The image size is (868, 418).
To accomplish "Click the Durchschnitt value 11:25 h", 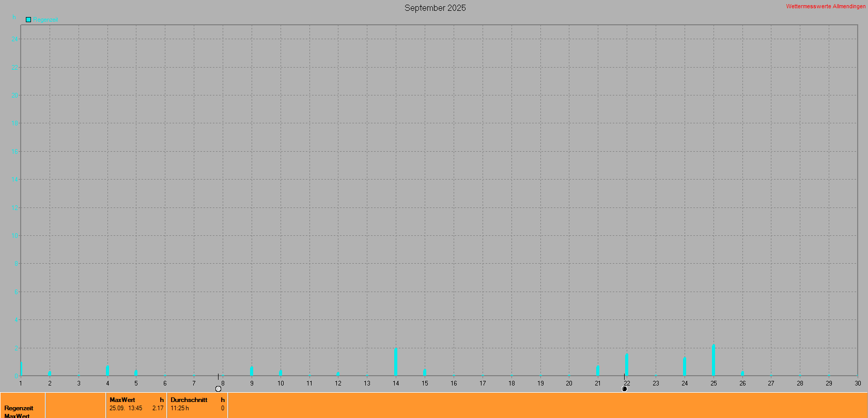I will point(180,408).
